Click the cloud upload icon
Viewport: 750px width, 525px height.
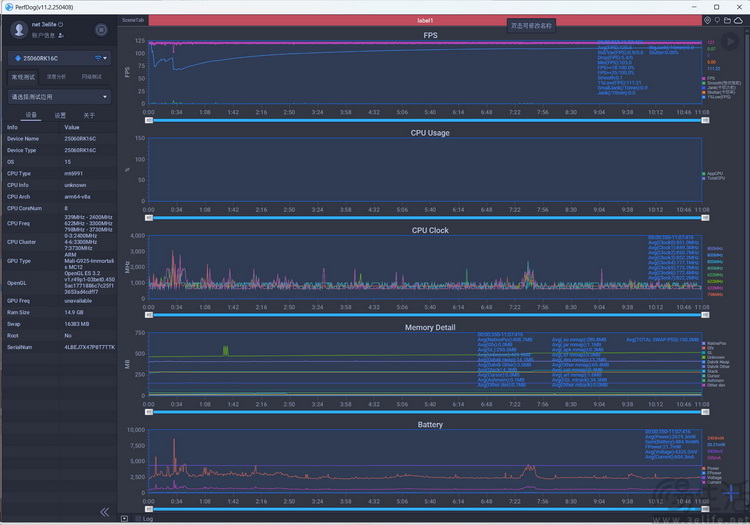tap(739, 20)
